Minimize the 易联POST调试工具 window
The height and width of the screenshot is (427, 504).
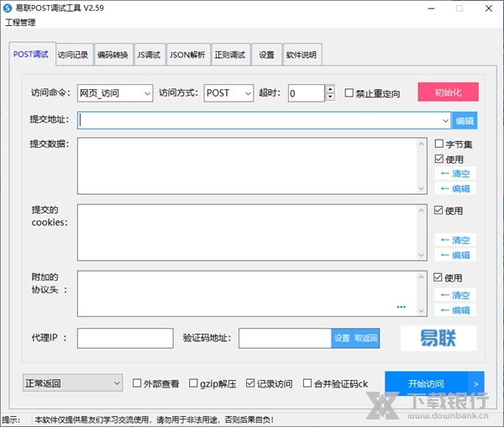tap(431, 8)
